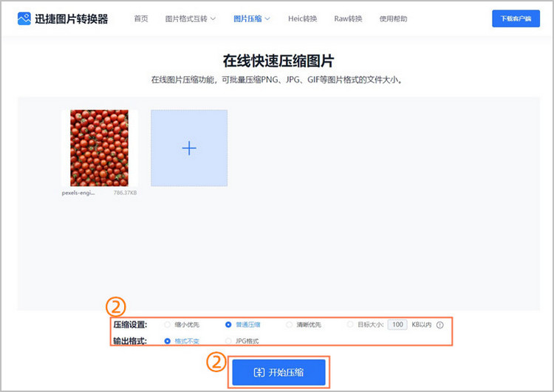This screenshot has width=554, height=392.
Task: Select the 清晰优先 radio option
Action: 289,325
